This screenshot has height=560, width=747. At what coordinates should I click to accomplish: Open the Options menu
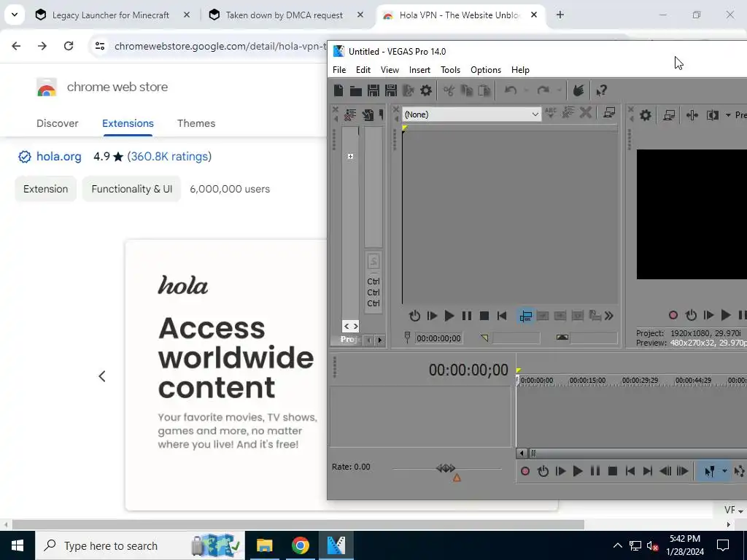(x=485, y=69)
